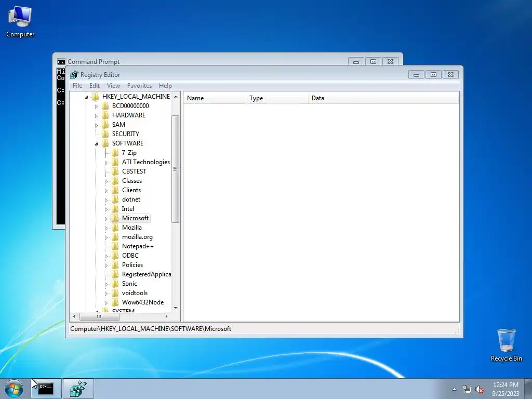Click the Type column header
The height and width of the screenshot is (399, 532).
point(277,98)
